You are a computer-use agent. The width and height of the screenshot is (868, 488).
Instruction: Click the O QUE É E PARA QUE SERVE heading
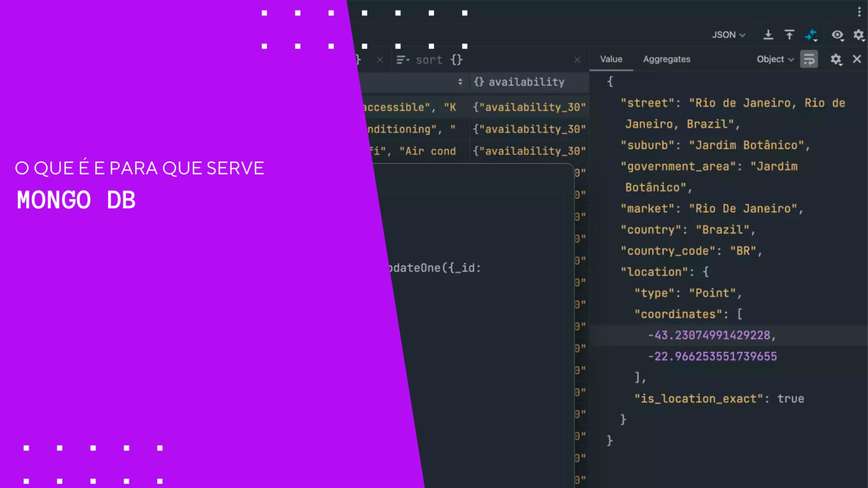(x=139, y=168)
